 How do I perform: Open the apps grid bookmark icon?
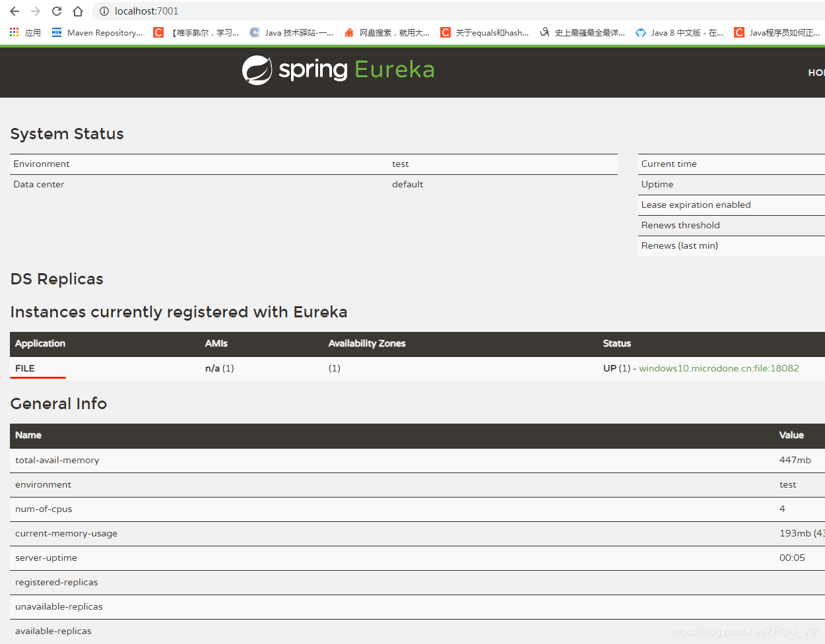click(15, 32)
